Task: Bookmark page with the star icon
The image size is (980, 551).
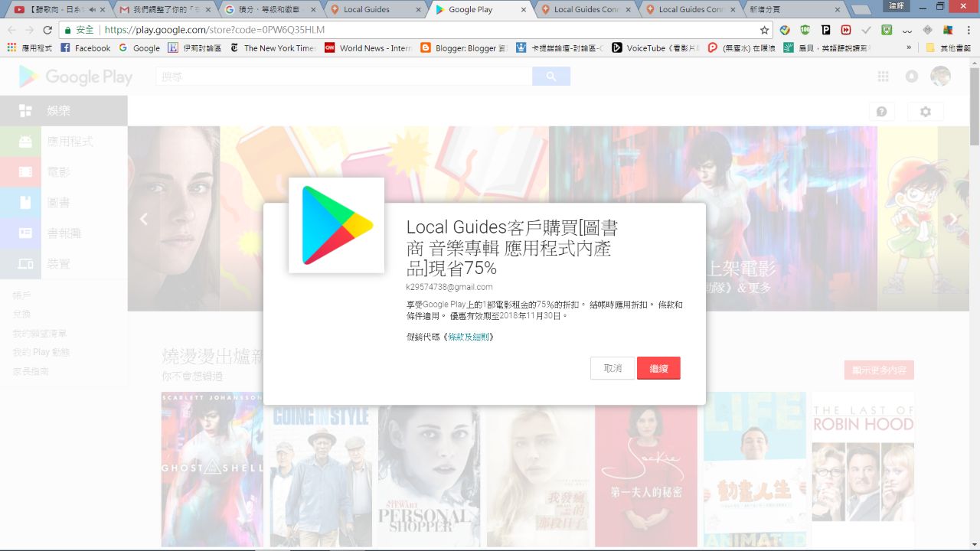Action: tap(764, 30)
